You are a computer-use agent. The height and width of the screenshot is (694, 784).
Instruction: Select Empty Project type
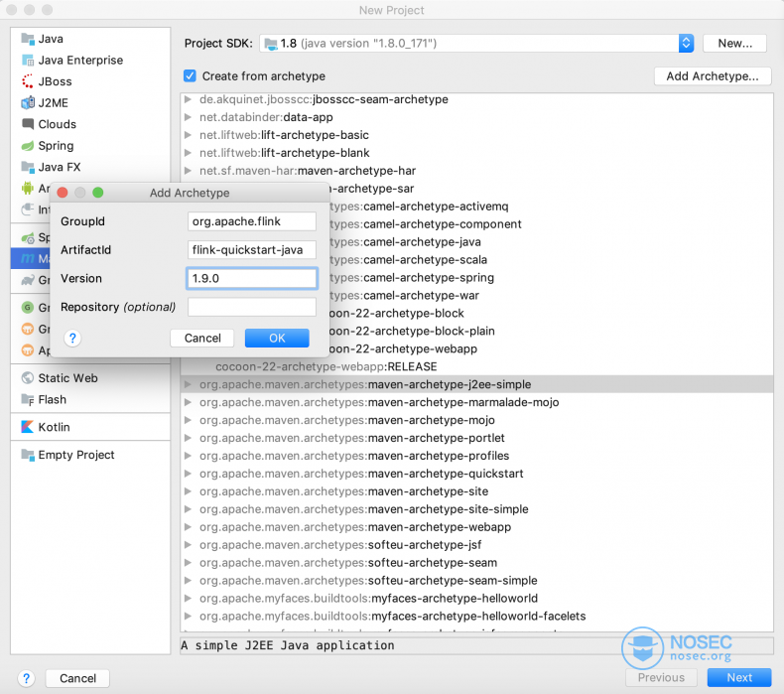click(x=90, y=455)
